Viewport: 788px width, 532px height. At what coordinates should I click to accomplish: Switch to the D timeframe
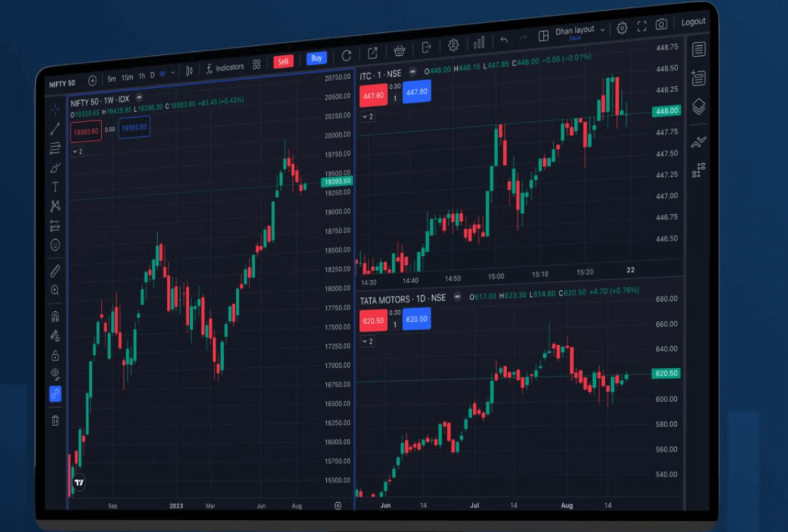[152, 75]
